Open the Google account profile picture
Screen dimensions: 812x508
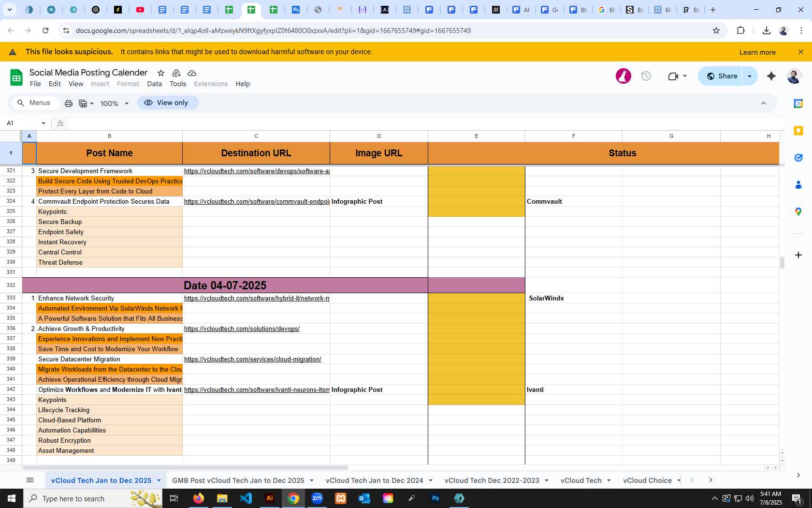tap(794, 76)
